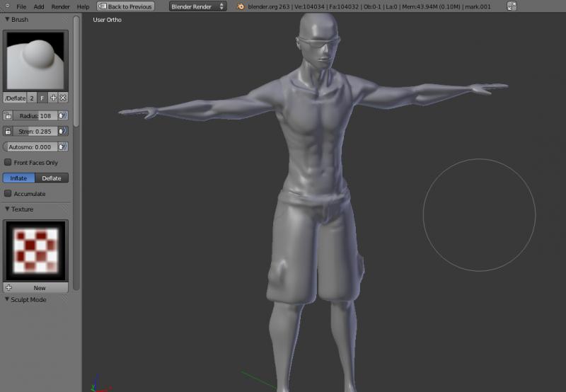This screenshot has height=392, width=566.
Task: Click the plus icon beside New
Action: [x=8, y=288]
